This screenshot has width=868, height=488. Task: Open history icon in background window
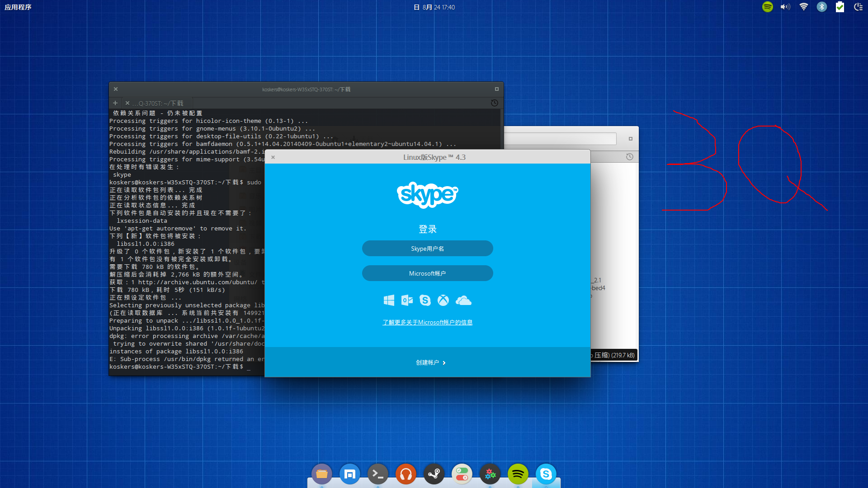tap(630, 156)
